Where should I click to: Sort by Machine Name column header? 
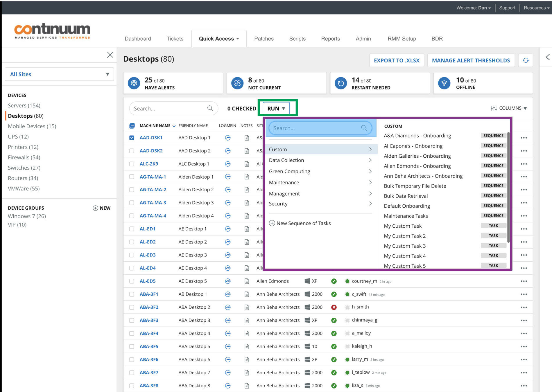click(157, 126)
